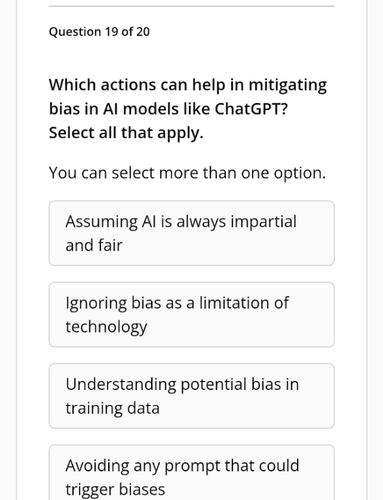Click the word "mitigating" in the question
This screenshot has height=500, width=383.
point(288,85)
